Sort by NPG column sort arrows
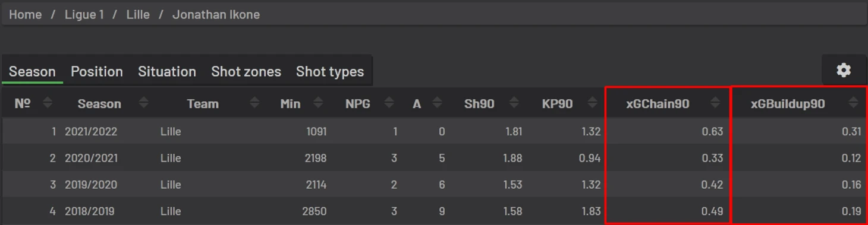868x225 pixels. [389, 103]
